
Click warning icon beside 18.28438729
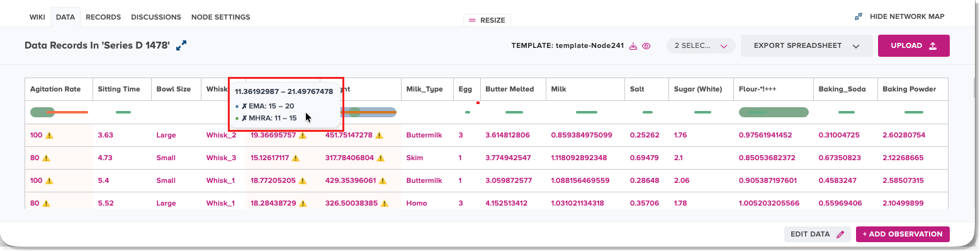[x=303, y=203]
